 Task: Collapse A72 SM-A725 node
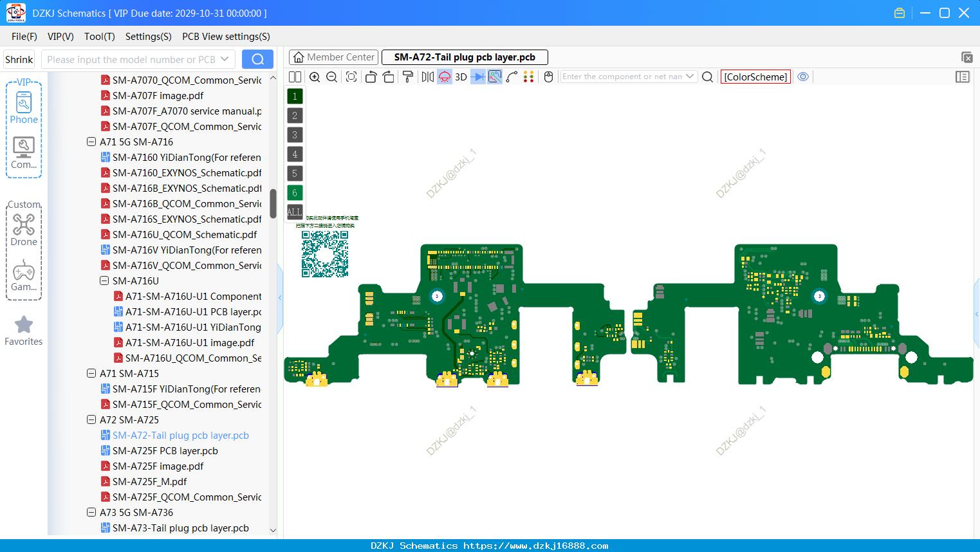91,419
